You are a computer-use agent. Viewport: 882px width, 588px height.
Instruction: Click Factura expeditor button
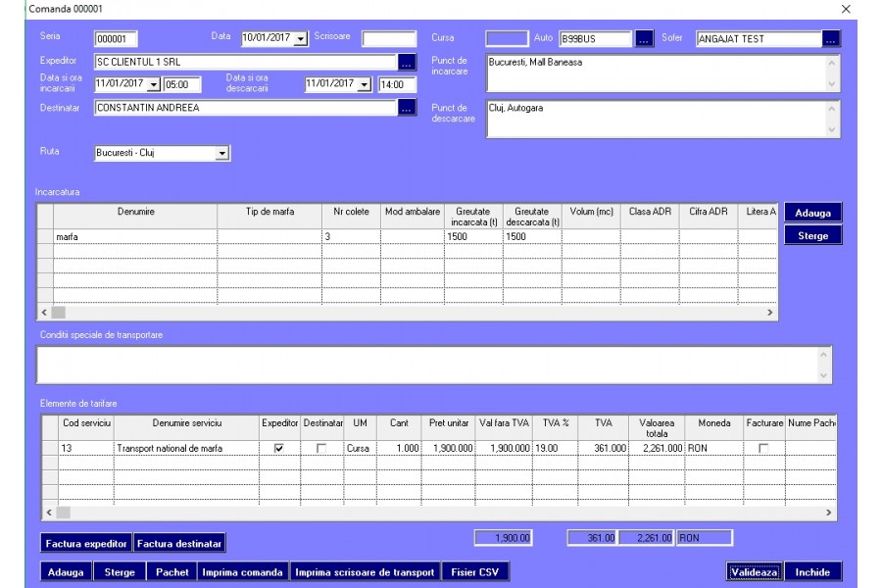pyautogui.click(x=86, y=544)
